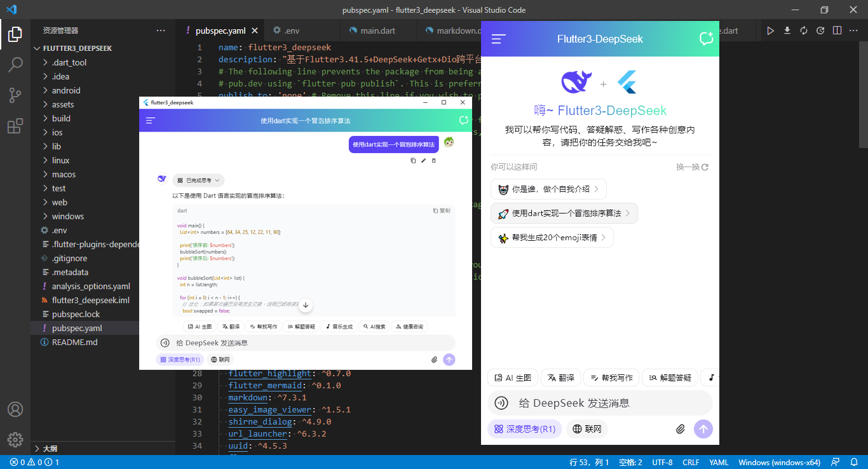Click the download-arrow icon in editor toolbar
868x469 pixels.
pos(787,31)
